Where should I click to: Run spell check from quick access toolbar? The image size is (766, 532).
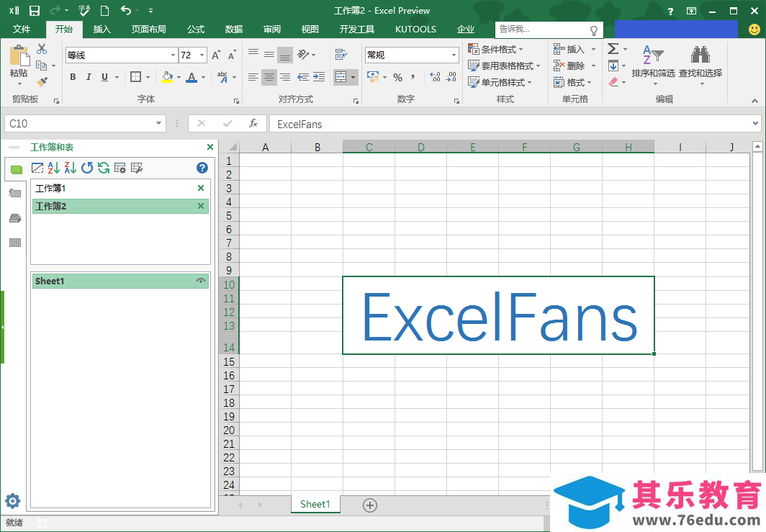coord(84,10)
